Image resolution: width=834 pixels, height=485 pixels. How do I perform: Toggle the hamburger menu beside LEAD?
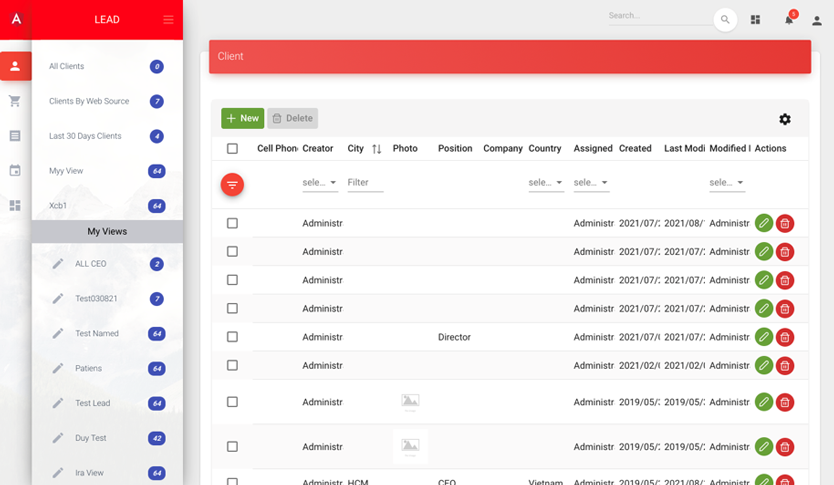[x=168, y=20]
